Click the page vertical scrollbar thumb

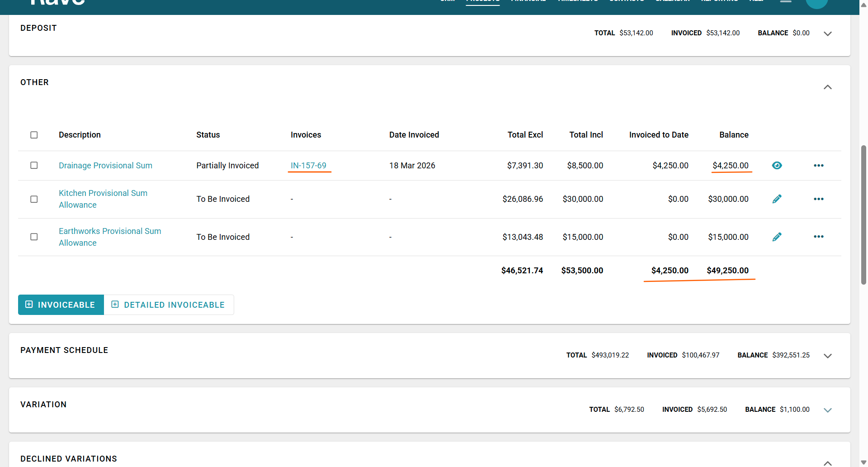point(863,215)
